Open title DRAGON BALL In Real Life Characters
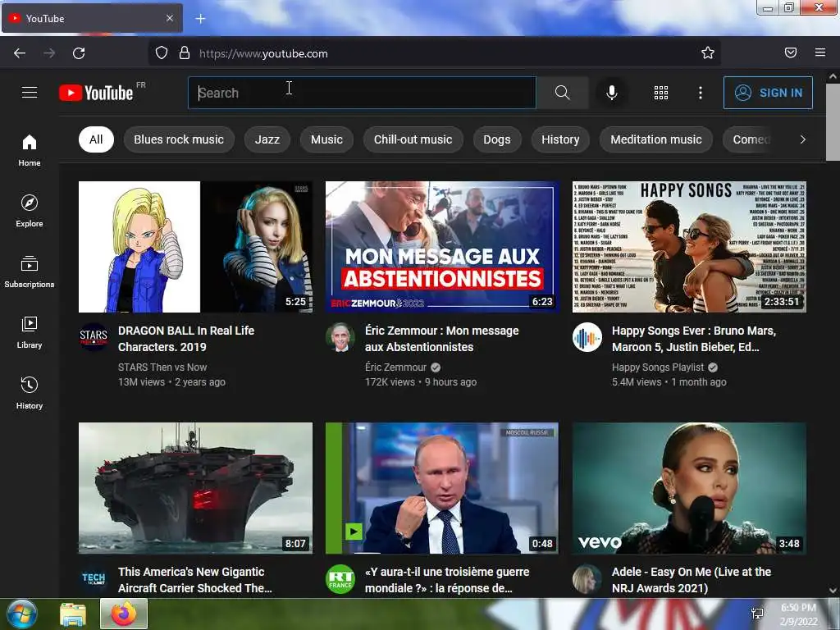Screen dimensions: 840x630 point(186,339)
